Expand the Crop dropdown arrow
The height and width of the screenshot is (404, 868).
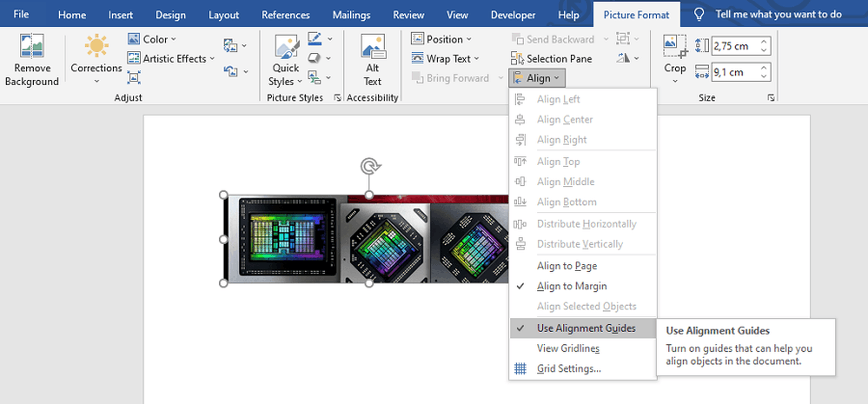(675, 81)
